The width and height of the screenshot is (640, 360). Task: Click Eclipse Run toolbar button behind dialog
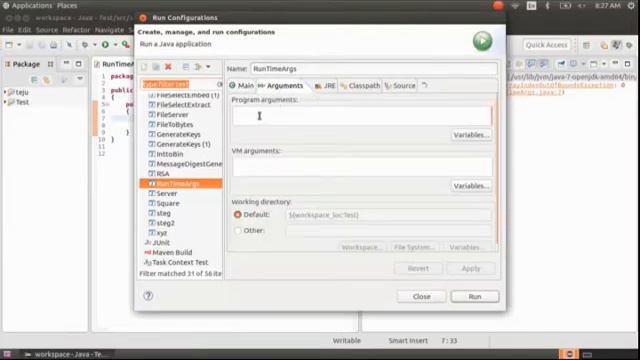tap(105, 44)
